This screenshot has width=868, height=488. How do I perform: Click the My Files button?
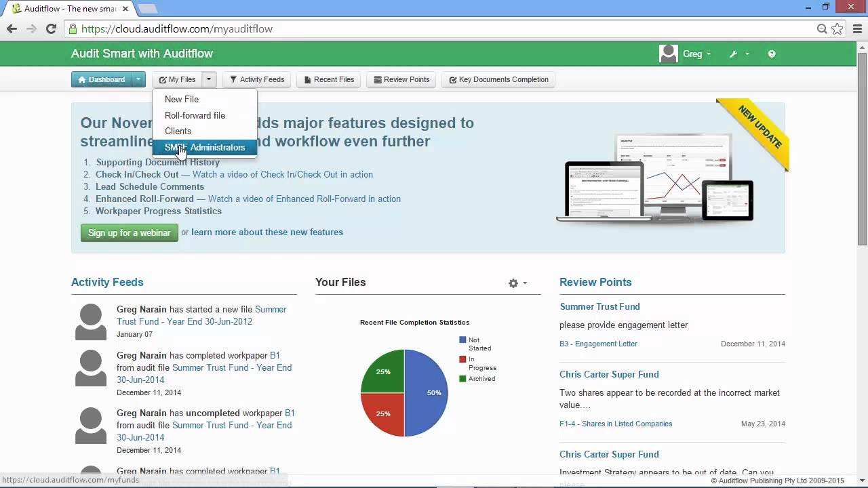coord(177,79)
